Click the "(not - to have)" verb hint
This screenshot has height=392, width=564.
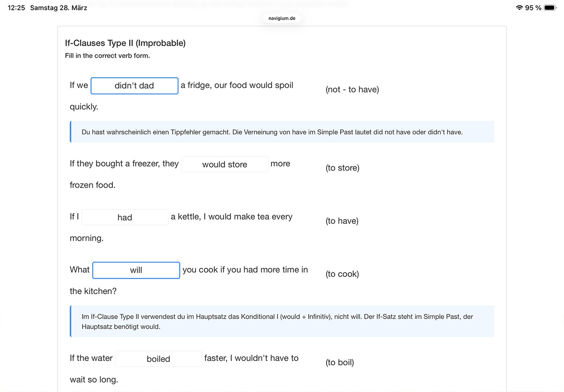pos(352,89)
